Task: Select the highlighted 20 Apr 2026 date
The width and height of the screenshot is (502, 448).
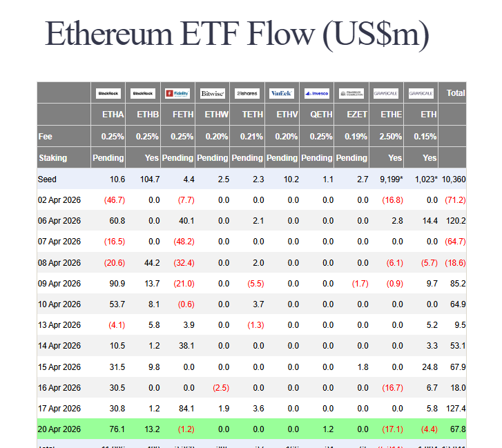Action: (x=59, y=429)
